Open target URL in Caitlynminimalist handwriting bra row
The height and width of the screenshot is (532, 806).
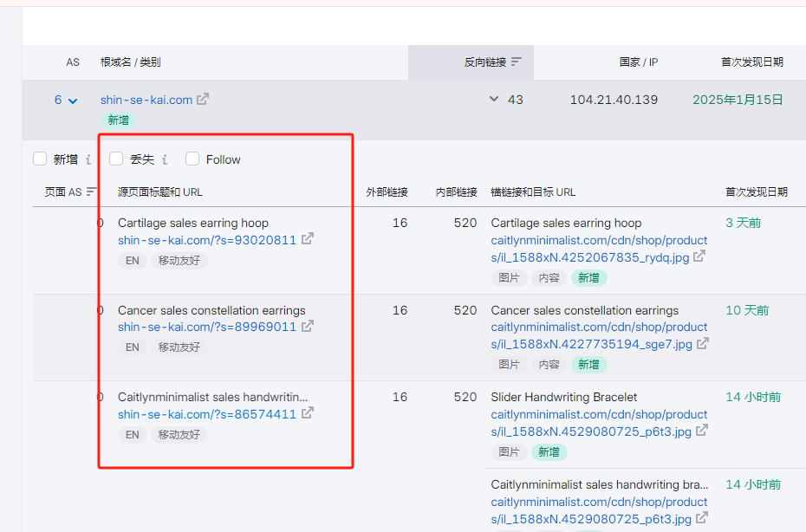[x=599, y=510]
